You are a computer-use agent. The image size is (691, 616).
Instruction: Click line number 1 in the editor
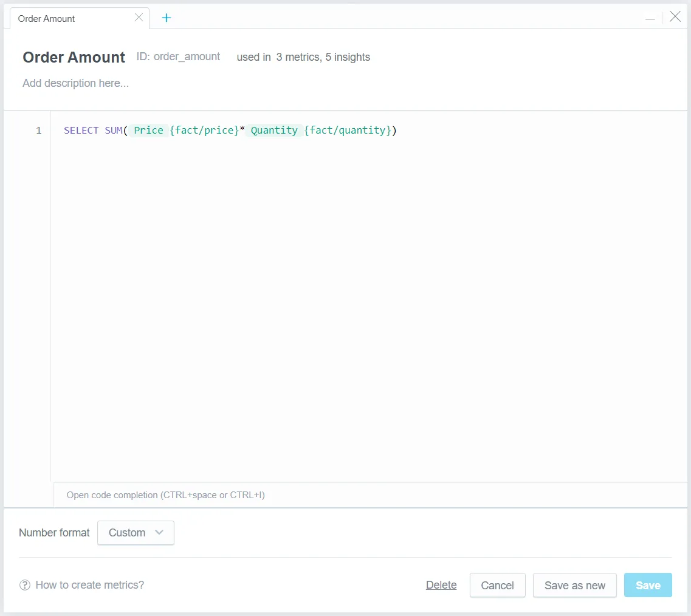39,130
